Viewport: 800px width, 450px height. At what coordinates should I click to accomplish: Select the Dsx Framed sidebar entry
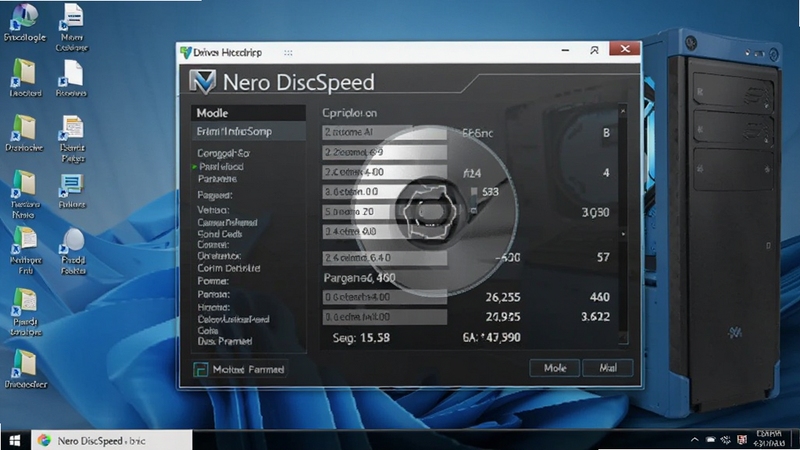(224, 341)
